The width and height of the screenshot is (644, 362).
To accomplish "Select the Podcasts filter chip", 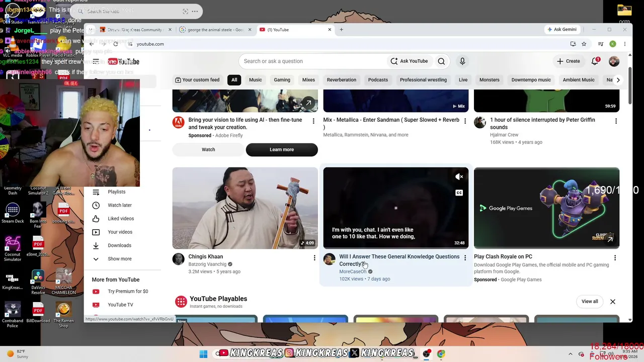I will [x=378, y=80].
